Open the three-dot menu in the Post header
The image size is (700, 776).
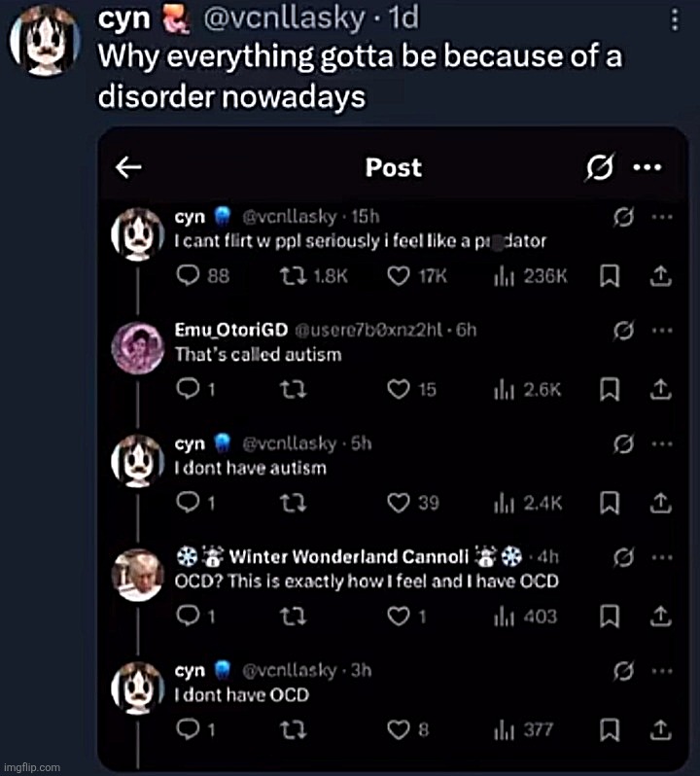tap(647, 167)
